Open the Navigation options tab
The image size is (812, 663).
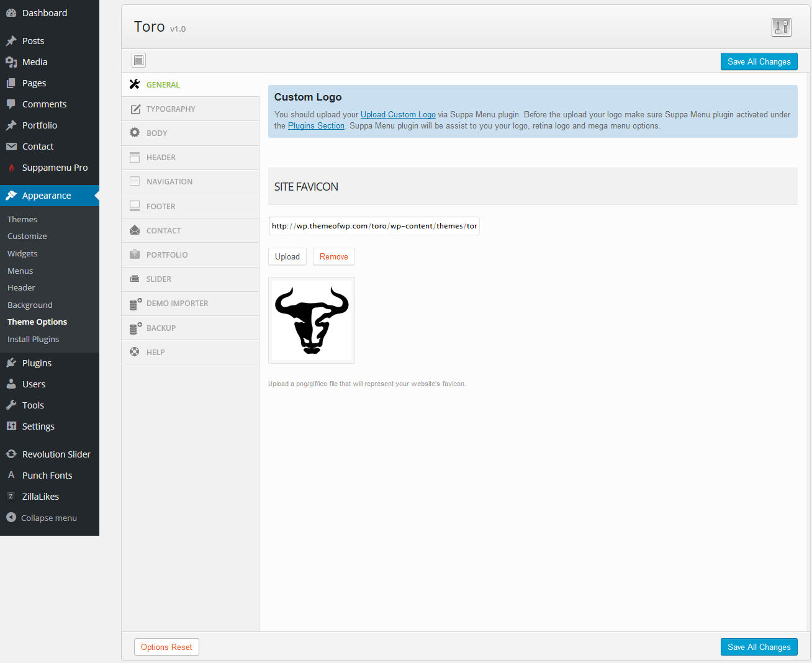tap(191, 182)
